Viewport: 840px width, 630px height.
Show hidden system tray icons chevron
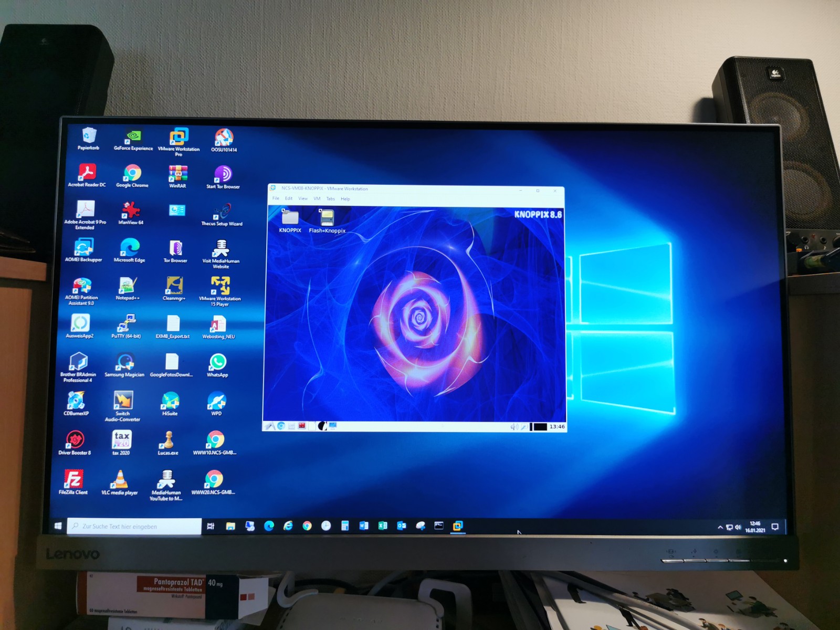720,527
